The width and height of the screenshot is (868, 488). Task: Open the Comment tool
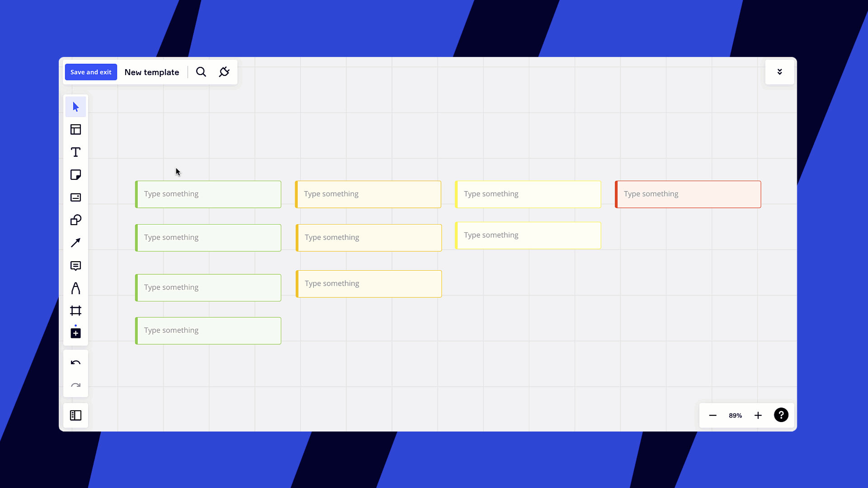(75, 266)
